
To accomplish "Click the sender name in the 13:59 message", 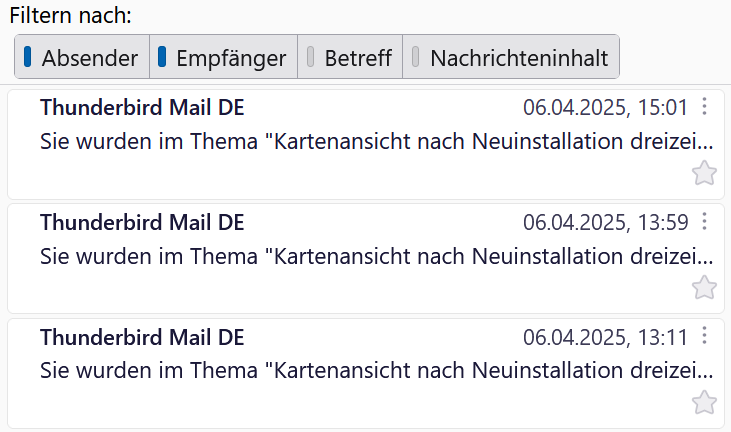I will pyautogui.click(x=142, y=223).
